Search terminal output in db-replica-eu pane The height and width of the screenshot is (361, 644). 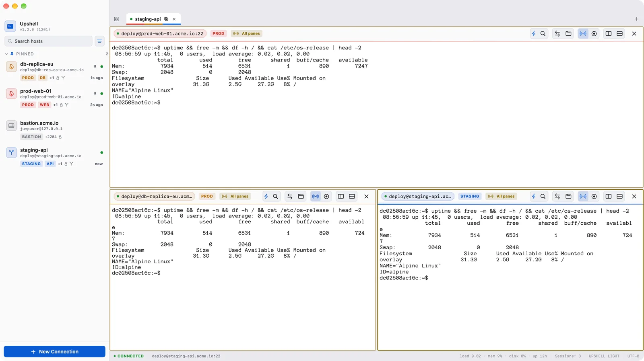point(275,197)
